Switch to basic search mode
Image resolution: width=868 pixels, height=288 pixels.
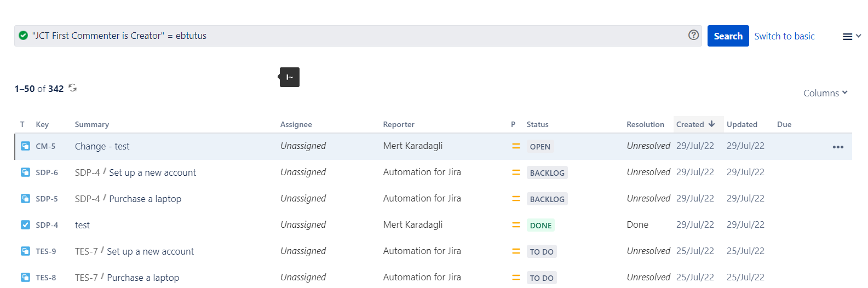point(784,36)
